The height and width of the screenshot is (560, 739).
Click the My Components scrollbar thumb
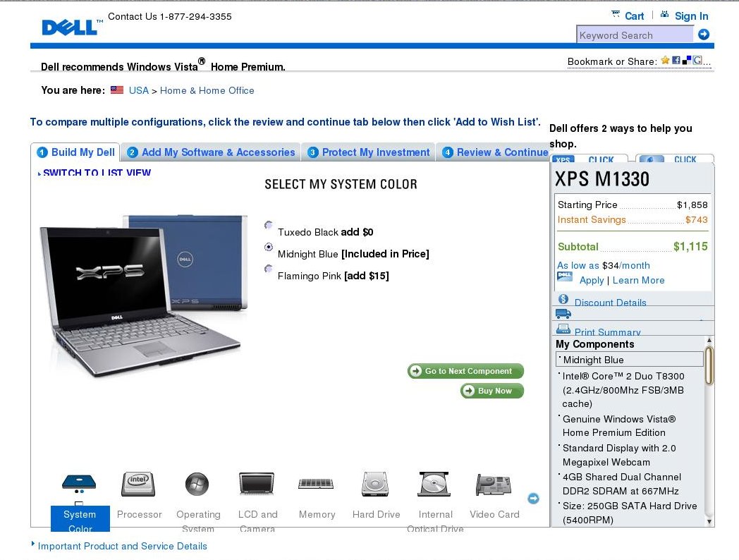[x=709, y=365]
